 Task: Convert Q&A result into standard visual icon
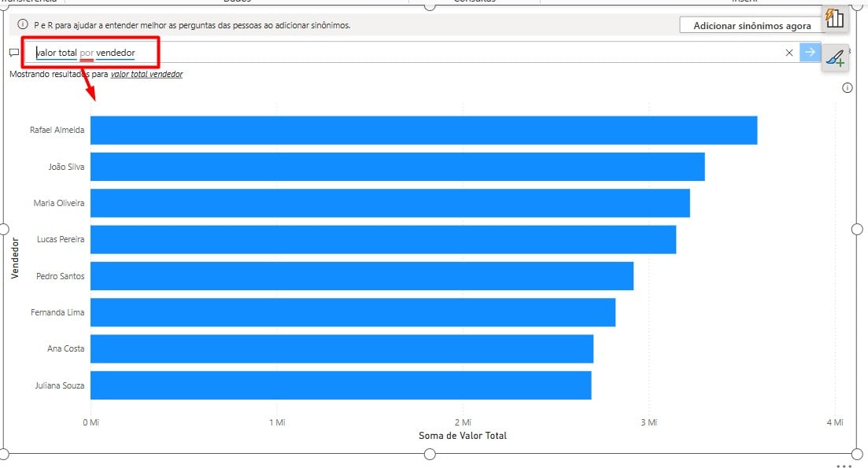[x=834, y=18]
